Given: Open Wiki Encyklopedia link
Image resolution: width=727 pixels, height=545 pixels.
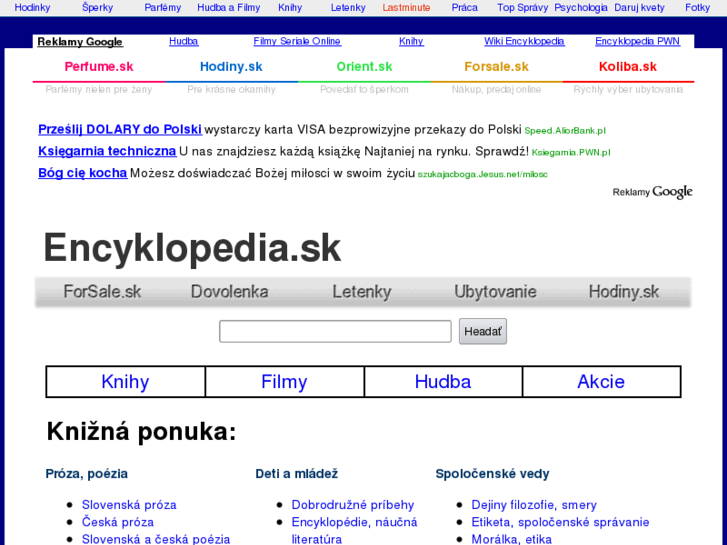Looking at the screenshot, I should pyautogui.click(x=524, y=41).
